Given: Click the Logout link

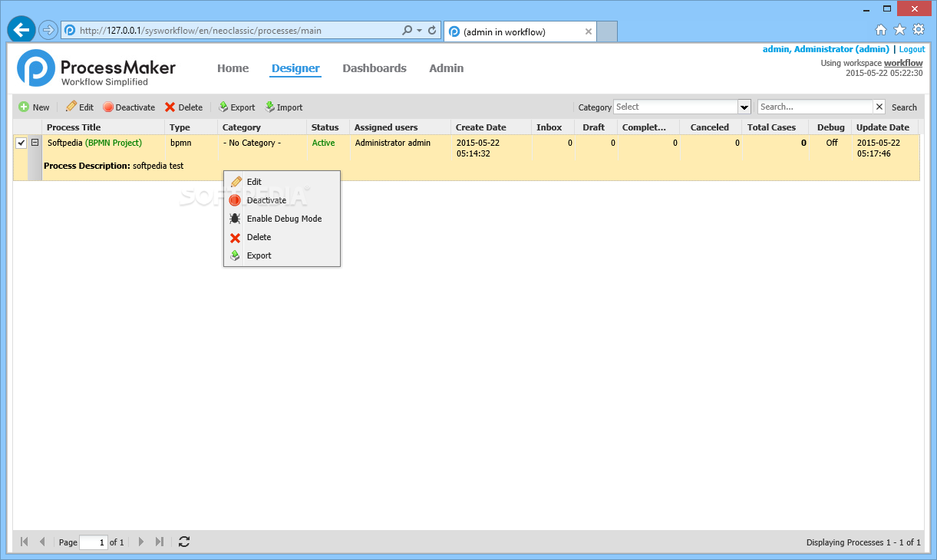Looking at the screenshot, I should [912, 49].
